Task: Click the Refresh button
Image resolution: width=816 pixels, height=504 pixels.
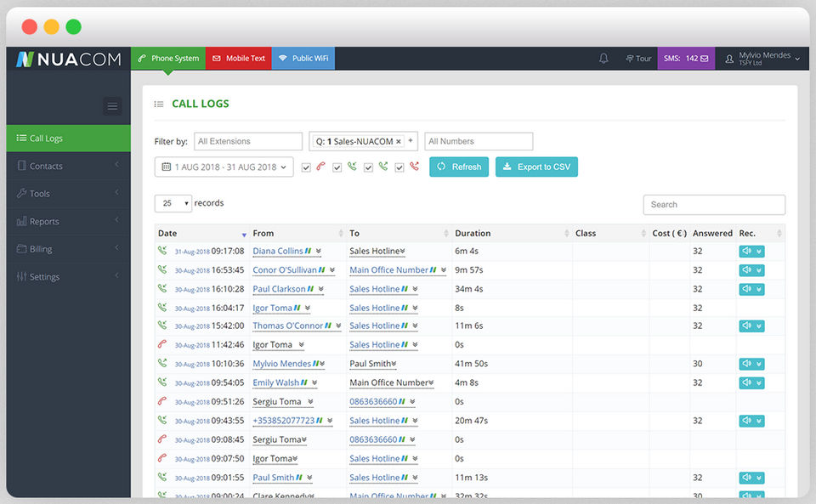Action: (x=459, y=167)
